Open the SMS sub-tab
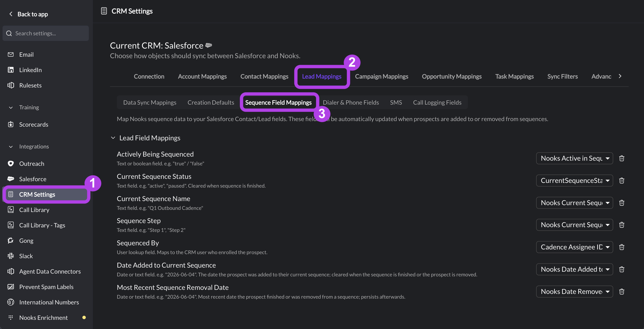This screenshot has height=329, width=644. (396, 102)
